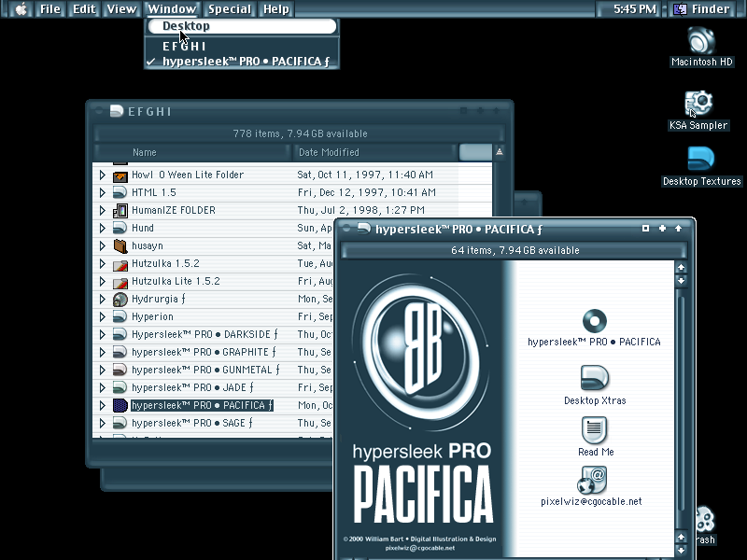Open the View menu
The height and width of the screenshot is (560, 747).
click(x=121, y=9)
